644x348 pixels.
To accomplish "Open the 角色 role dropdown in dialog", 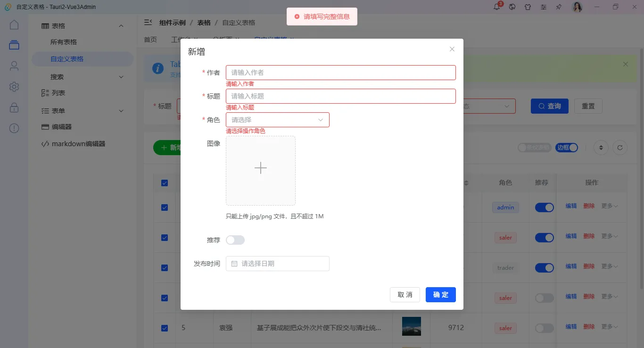I will [x=277, y=120].
